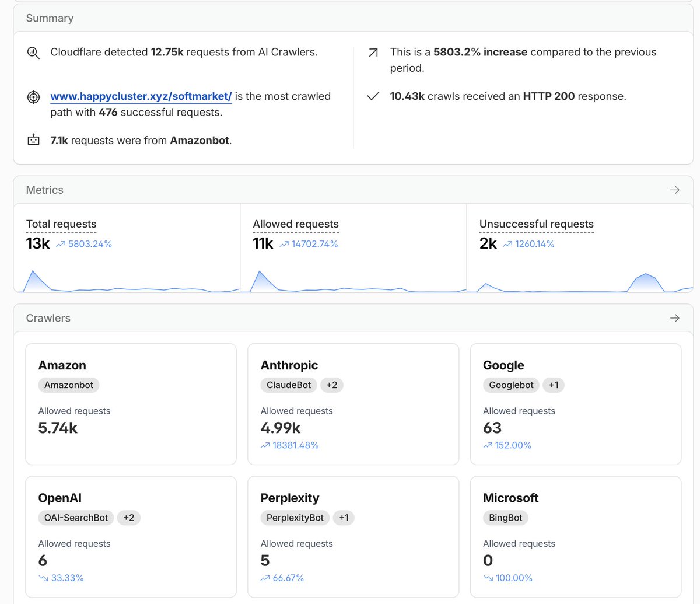Expand the +1 badge on Google card
Screen dimensions: 700x604
554,385
